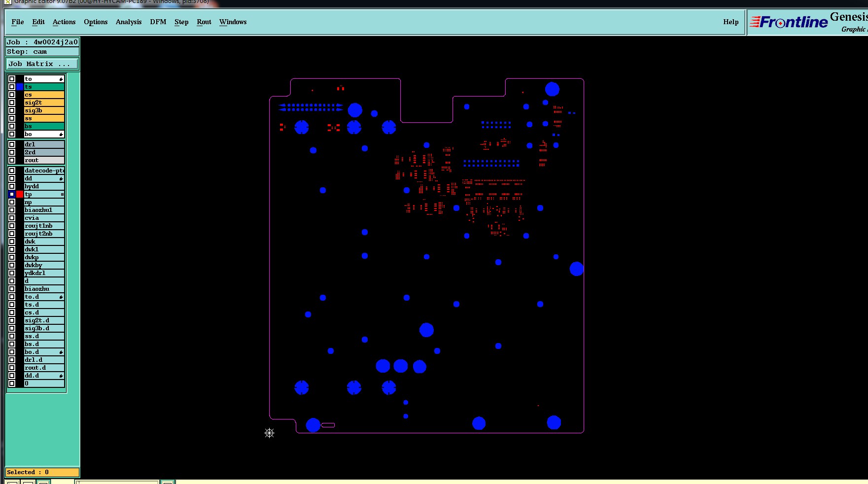Select the 'sig3b.d' layer name
This screenshot has width=868, height=484.
tap(44, 328)
